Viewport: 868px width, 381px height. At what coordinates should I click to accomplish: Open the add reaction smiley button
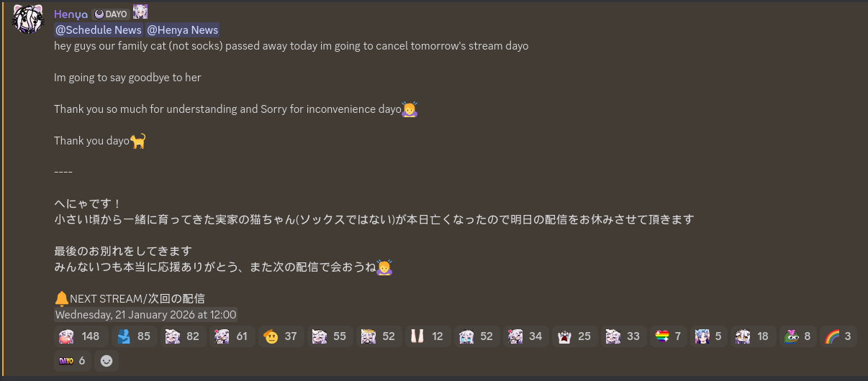pos(107,361)
